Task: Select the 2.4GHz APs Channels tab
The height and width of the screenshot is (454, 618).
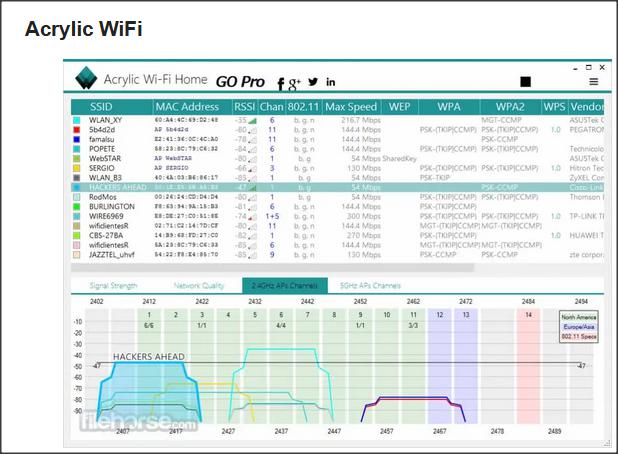Action: pos(285,286)
